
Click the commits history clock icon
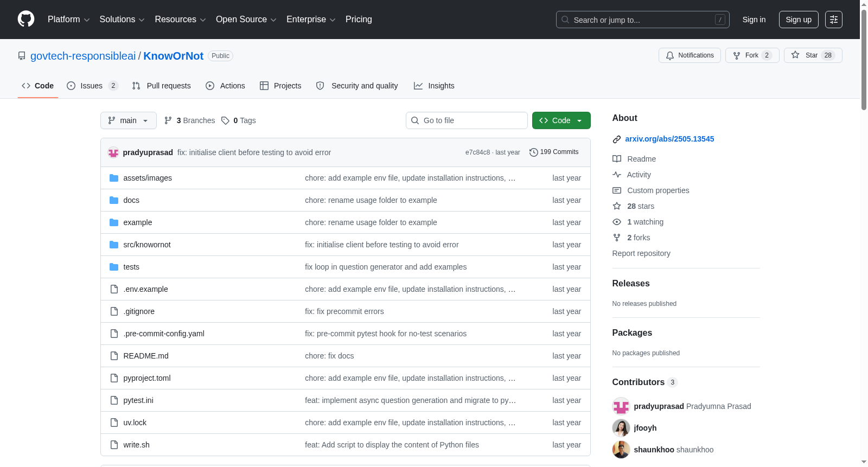(534, 152)
